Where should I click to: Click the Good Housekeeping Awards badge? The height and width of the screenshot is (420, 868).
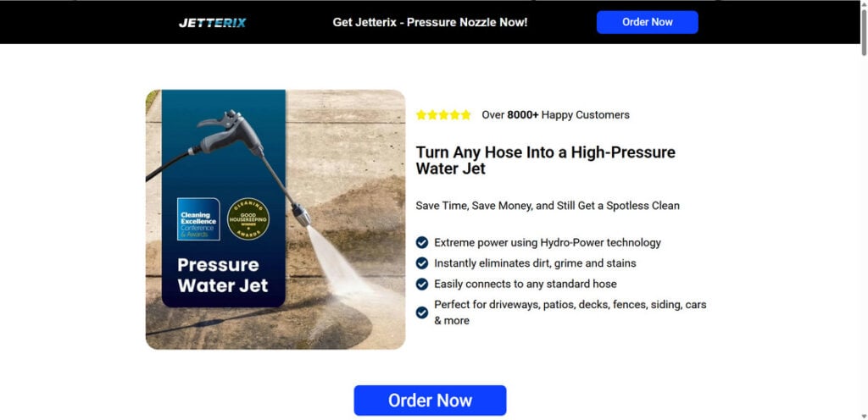[248, 218]
